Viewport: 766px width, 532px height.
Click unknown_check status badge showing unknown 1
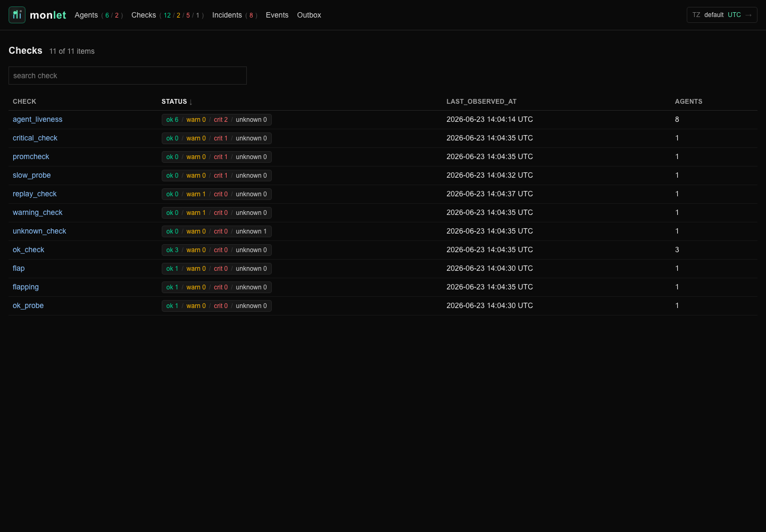tap(217, 231)
